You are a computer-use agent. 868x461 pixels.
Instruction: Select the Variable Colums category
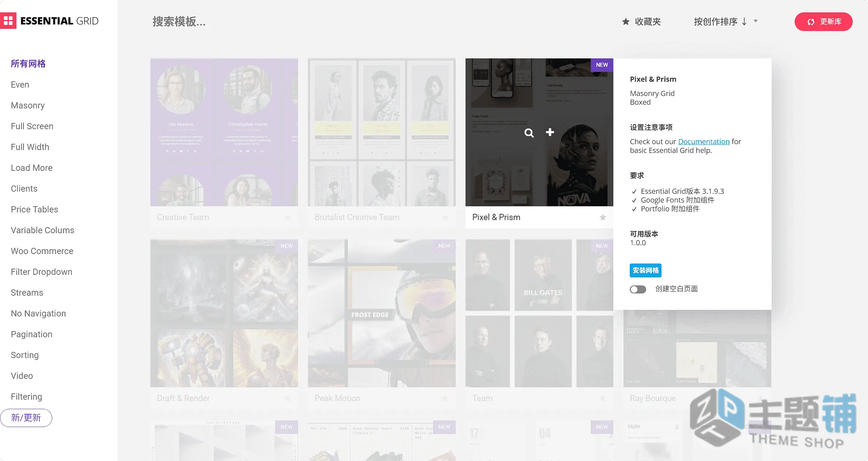click(43, 230)
